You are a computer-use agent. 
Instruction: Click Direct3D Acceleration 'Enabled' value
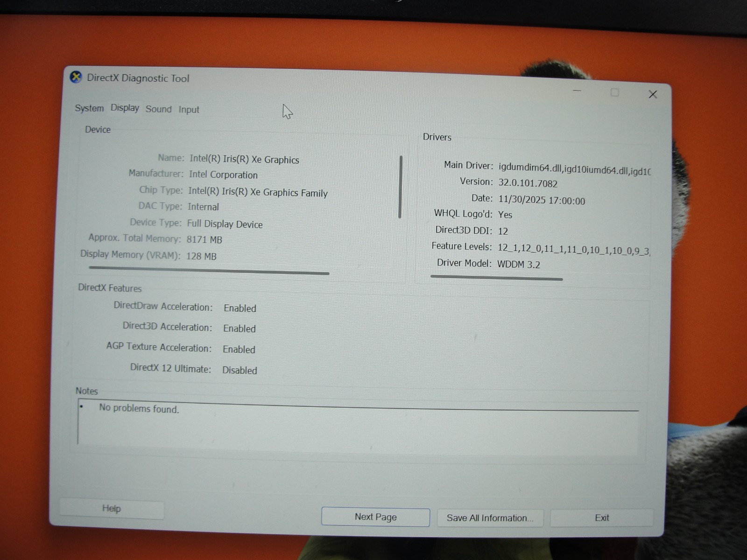tap(240, 329)
